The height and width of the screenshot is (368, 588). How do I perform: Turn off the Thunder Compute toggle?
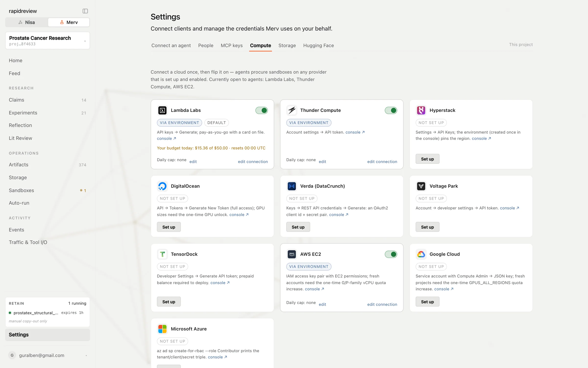click(391, 110)
